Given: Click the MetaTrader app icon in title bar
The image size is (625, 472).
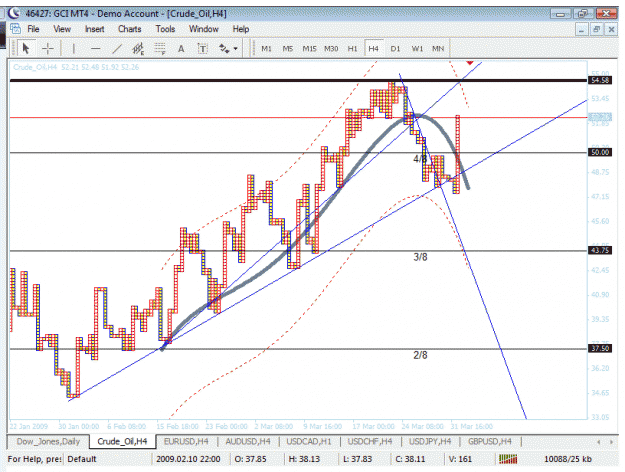Looking at the screenshot, I should click(14, 13).
